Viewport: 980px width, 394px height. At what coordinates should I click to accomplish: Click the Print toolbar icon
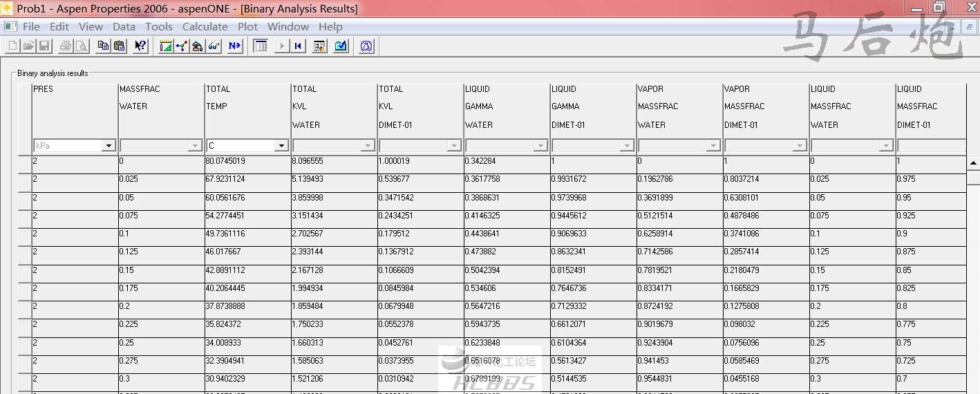click(66, 46)
